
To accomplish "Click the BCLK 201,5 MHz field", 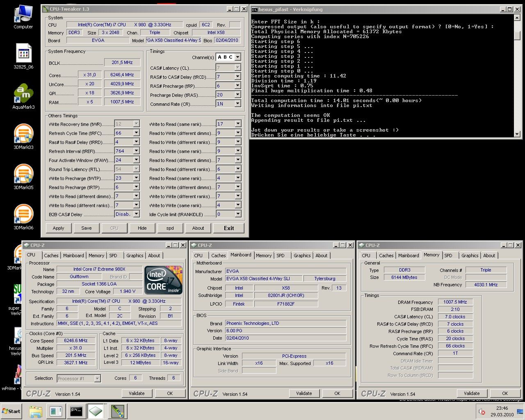I will (x=122, y=62).
